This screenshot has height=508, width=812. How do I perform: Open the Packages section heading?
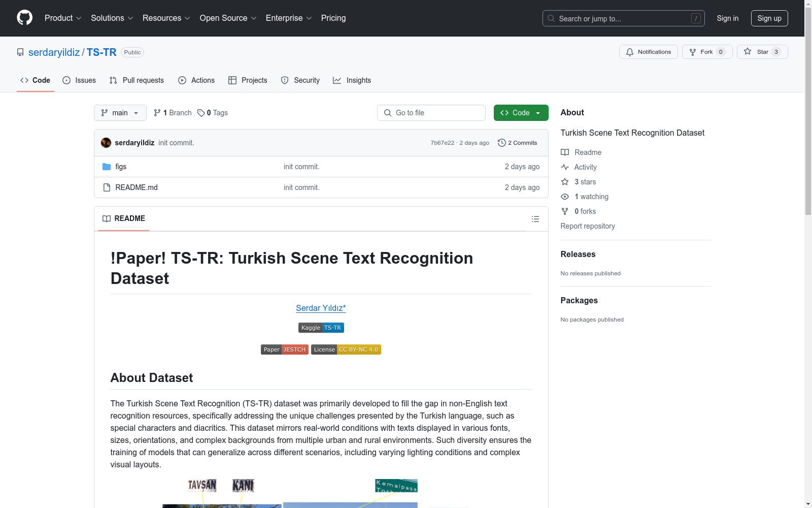579,301
